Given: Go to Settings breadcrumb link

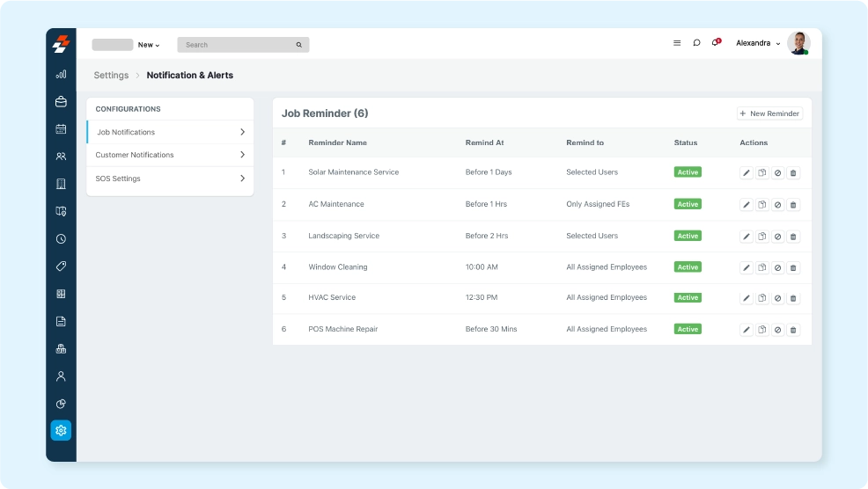Looking at the screenshot, I should pos(111,76).
